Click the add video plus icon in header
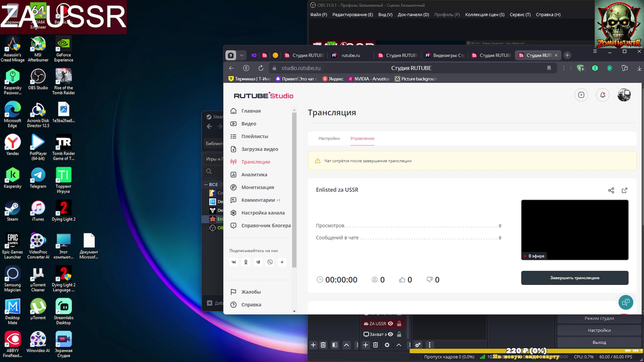Image resolution: width=644 pixels, height=362 pixels. [581, 95]
